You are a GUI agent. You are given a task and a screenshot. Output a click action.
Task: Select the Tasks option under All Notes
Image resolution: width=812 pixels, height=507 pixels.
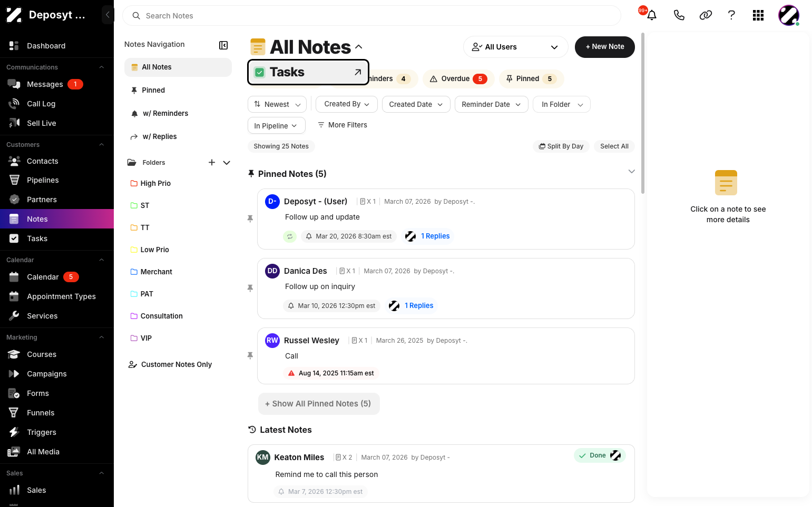tap(308, 72)
